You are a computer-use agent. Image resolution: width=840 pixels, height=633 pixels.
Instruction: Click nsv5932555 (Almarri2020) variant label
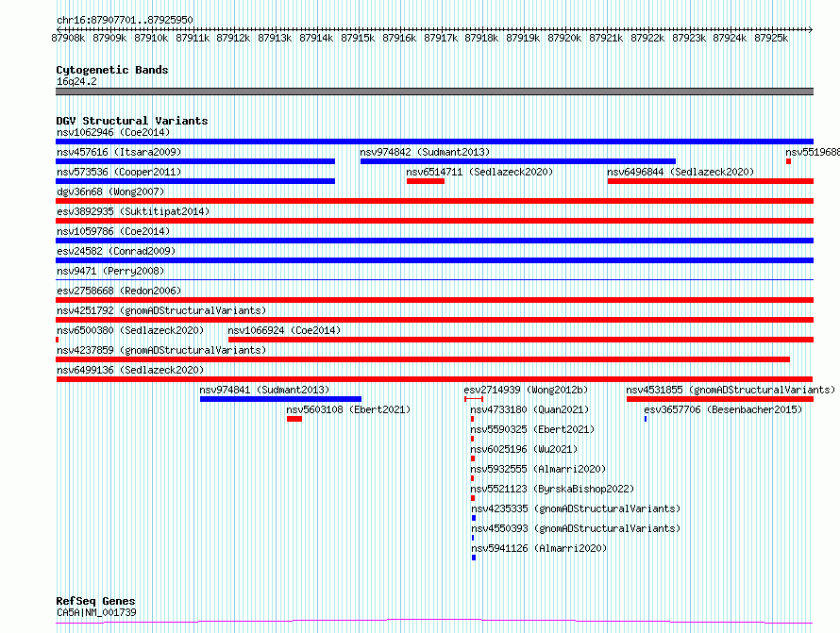(538, 469)
